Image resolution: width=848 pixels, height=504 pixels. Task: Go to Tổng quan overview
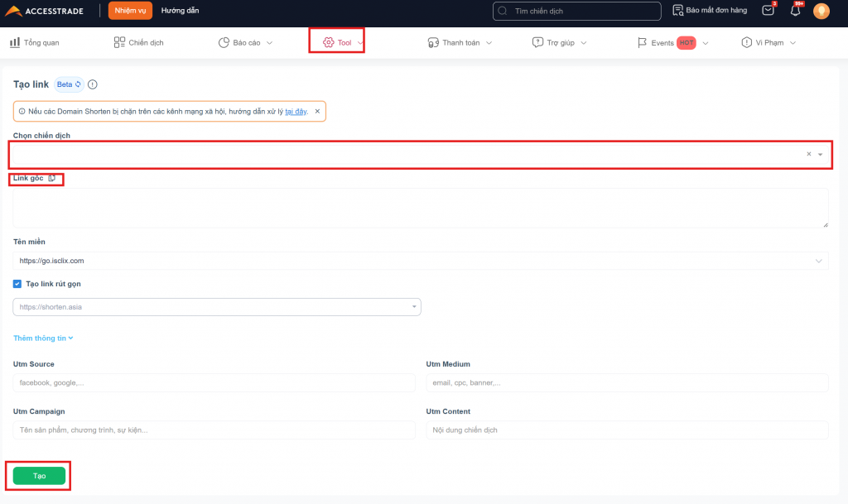[35, 42]
